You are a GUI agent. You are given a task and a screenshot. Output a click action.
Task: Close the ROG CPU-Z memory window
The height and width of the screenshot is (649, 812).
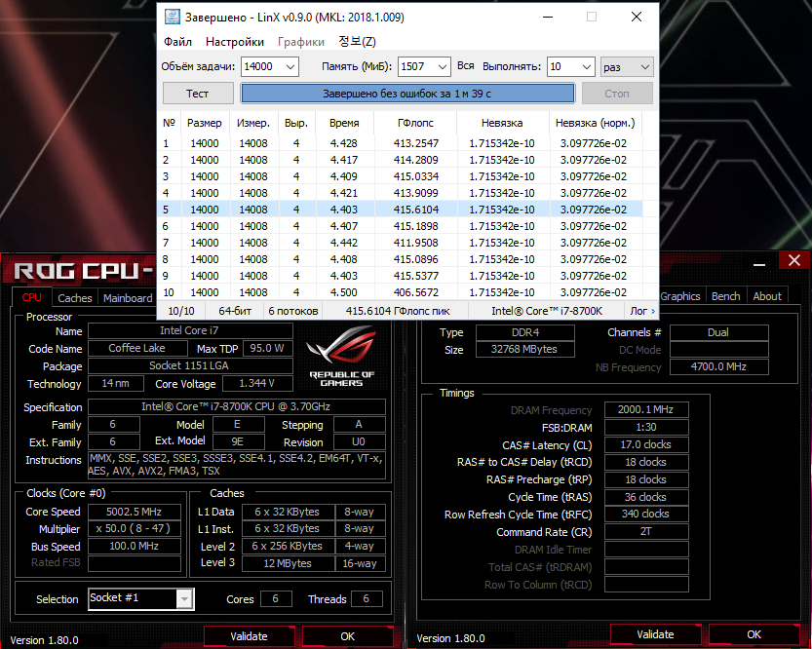click(x=793, y=260)
